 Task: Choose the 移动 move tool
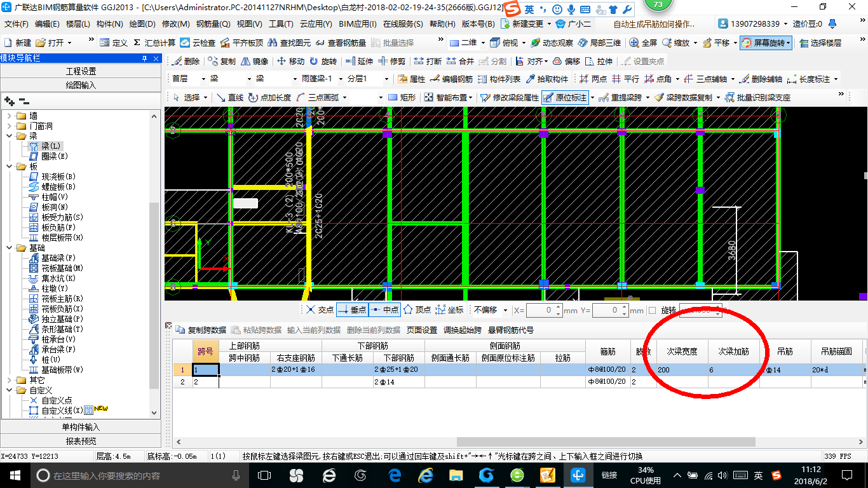(x=291, y=62)
